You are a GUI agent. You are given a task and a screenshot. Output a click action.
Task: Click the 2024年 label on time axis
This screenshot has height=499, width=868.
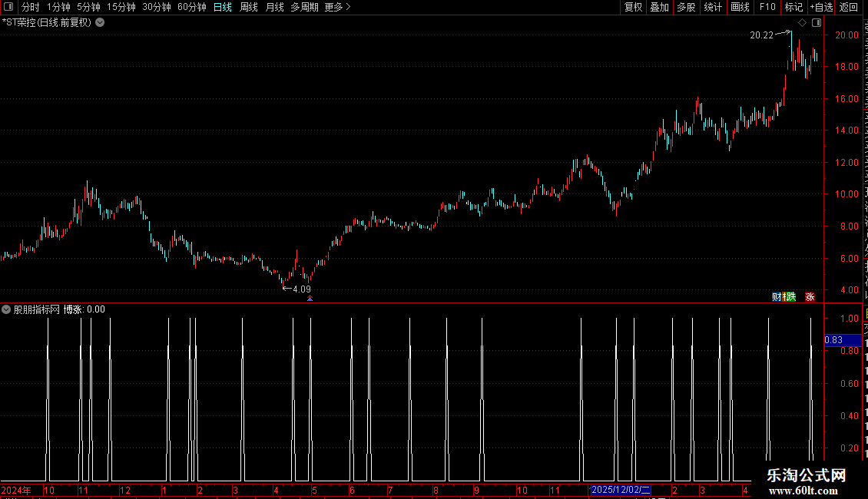[x=16, y=490]
